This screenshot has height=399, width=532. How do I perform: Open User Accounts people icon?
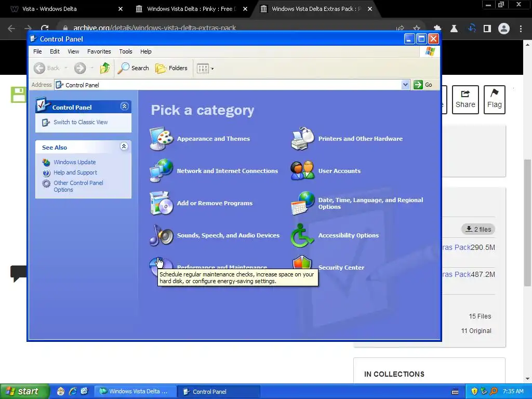(303, 170)
